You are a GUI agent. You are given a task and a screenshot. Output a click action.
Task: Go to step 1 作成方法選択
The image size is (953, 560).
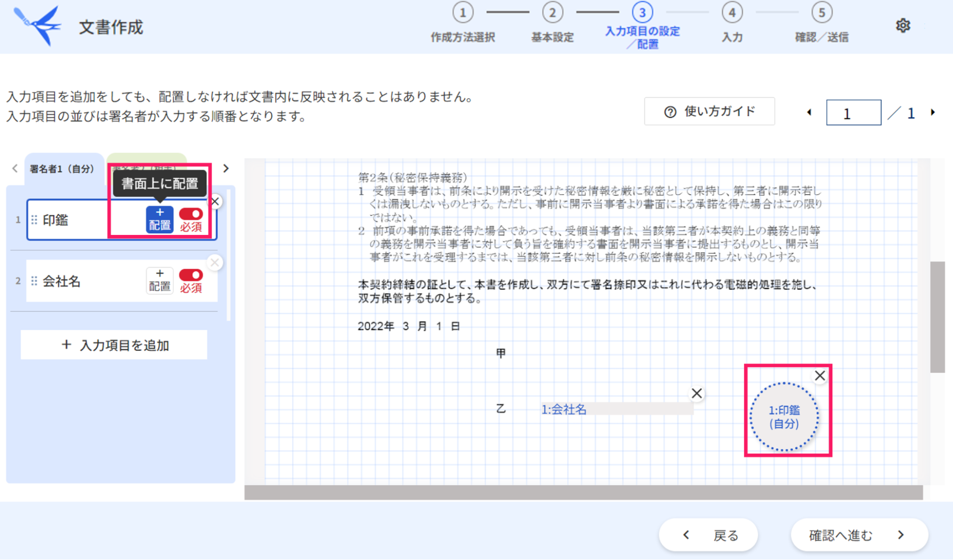click(x=463, y=23)
